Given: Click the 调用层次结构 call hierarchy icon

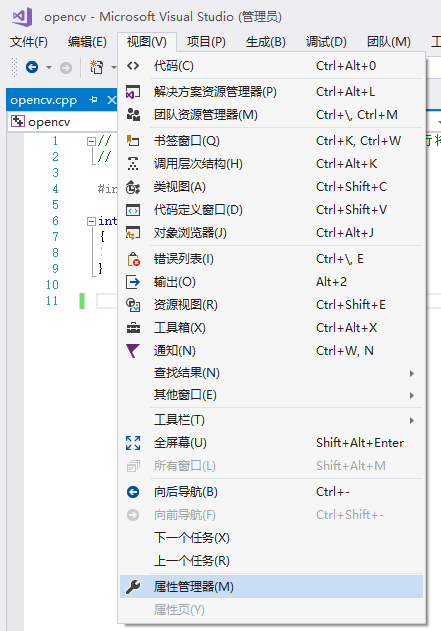Looking at the screenshot, I should click(133, 164).
